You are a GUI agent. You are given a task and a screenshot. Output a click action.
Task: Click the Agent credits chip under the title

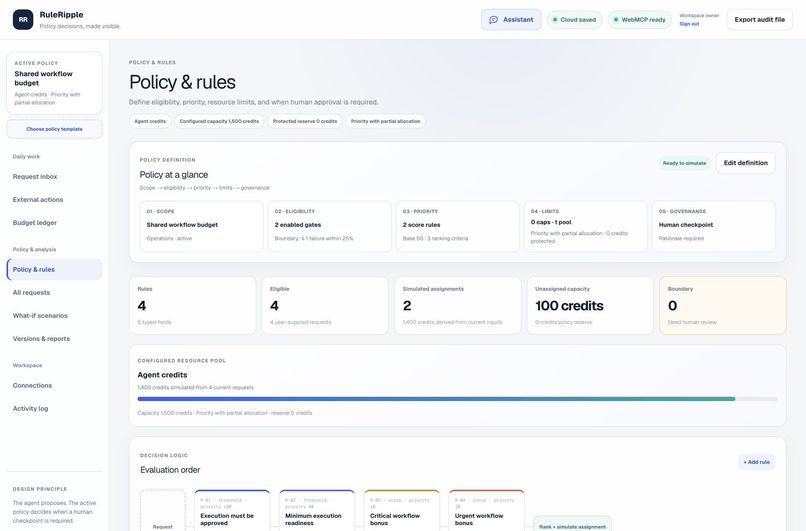150,121
